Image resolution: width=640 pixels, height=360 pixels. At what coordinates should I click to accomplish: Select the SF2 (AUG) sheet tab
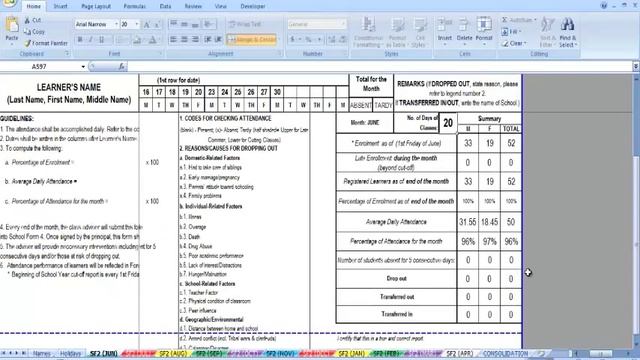173,353
